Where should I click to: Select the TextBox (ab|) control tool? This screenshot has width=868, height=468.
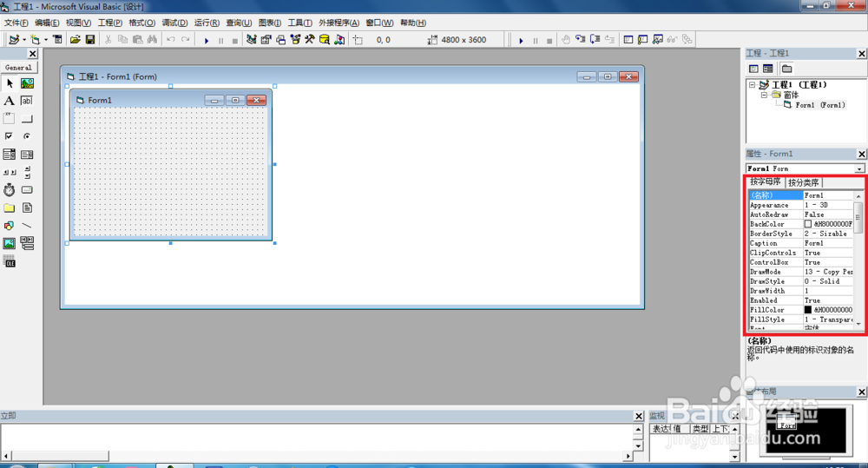27,101
